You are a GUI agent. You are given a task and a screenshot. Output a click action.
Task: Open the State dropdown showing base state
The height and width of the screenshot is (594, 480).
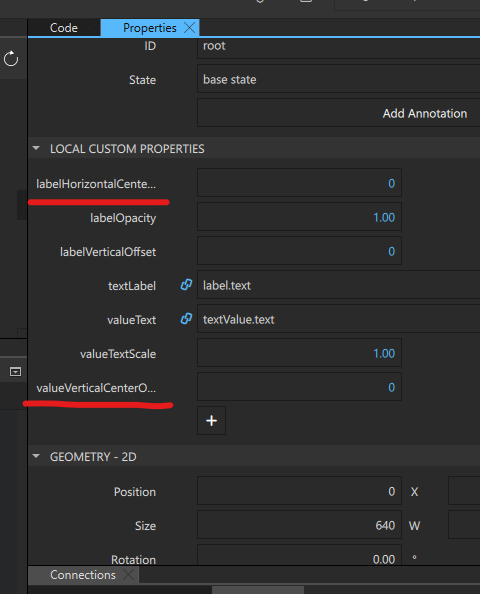coord(338,79)
